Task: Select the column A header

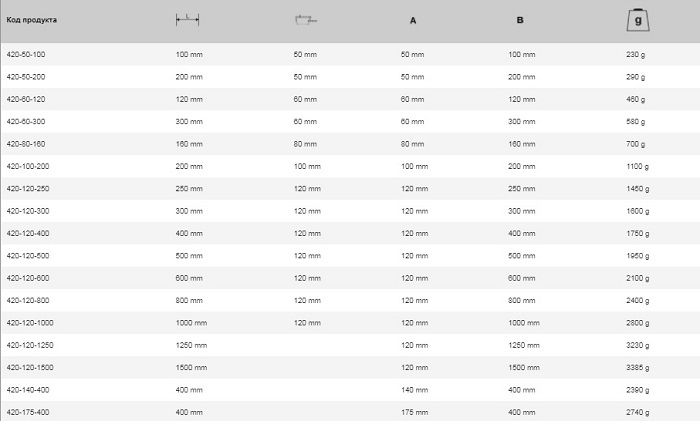Action: (413, 20)
